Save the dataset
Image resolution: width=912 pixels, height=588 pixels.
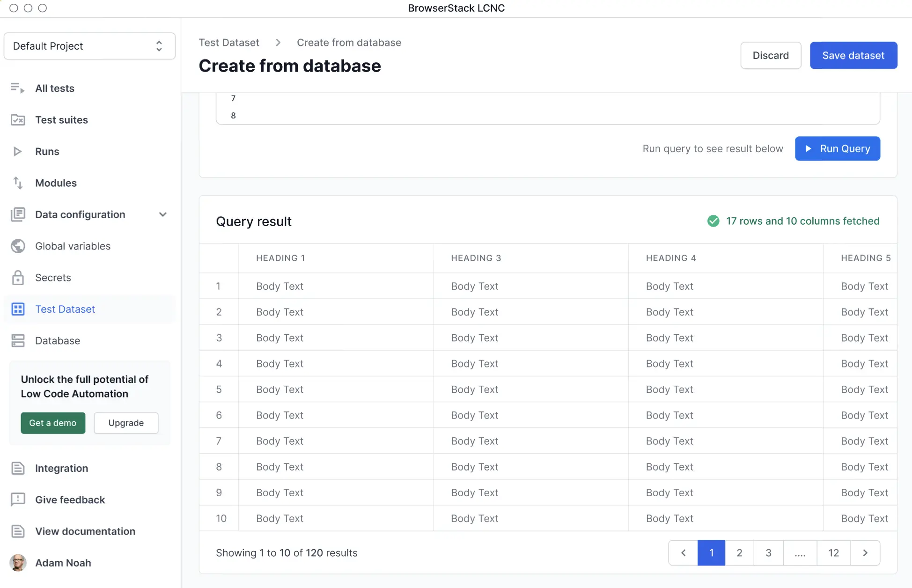(x=853, y=55)
